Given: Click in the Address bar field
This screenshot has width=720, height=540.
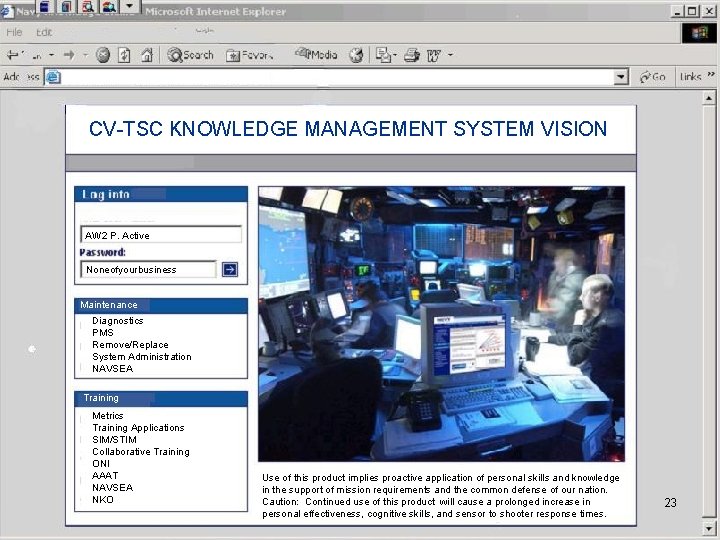Looking at the screenshot, I should pyautogui.click(x=337, y=77).
